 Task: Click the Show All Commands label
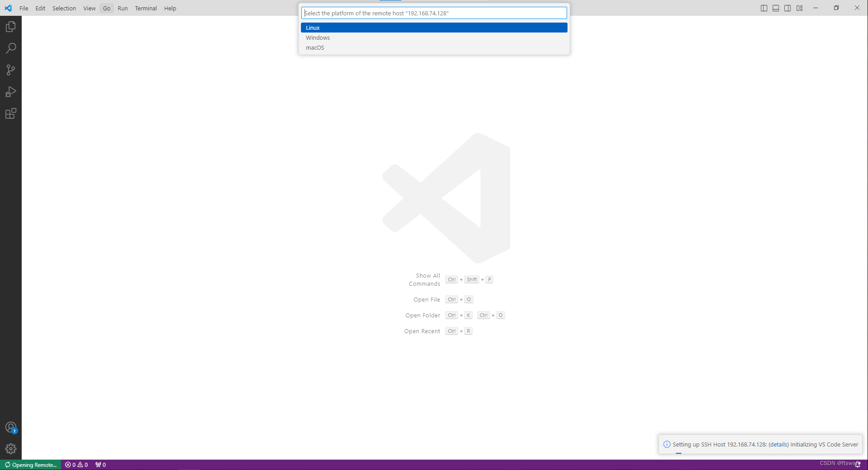click(424, 279)
